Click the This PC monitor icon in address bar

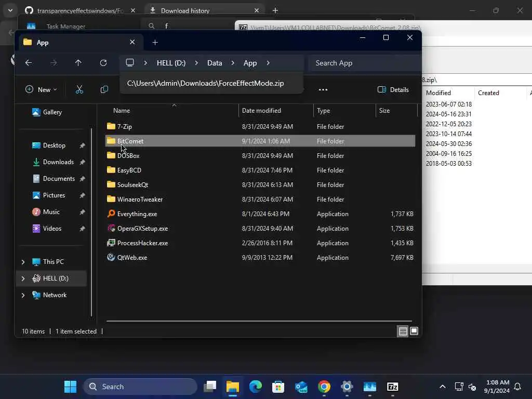pos(130,63)
